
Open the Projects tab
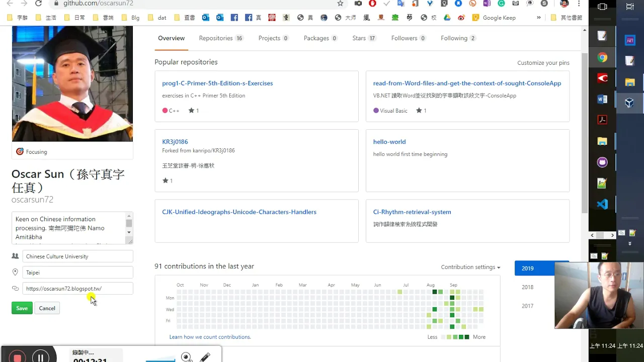(x=273, y=38)
